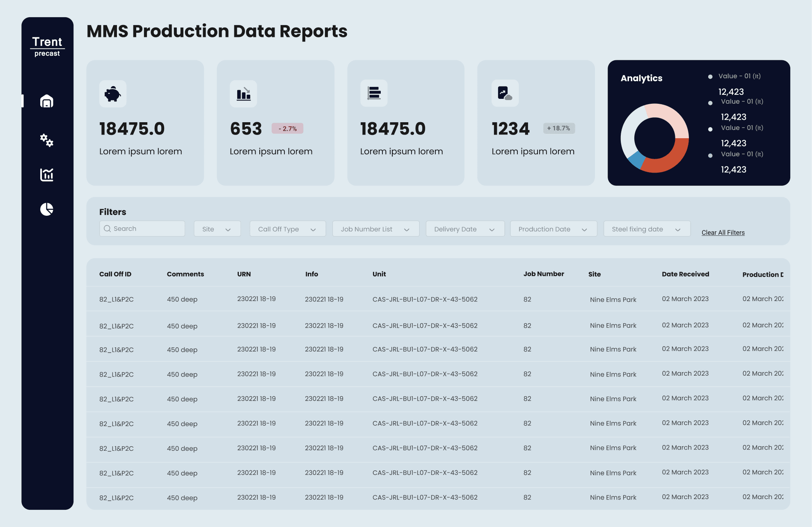Click the piggy bank card icon
The width and height of the screenshot is (812, 527).
tap(113, 94)
